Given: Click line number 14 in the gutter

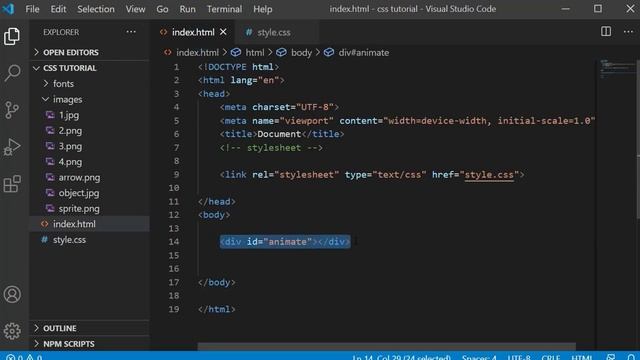Looking at the screenshot, I should [x=174, y=242].
